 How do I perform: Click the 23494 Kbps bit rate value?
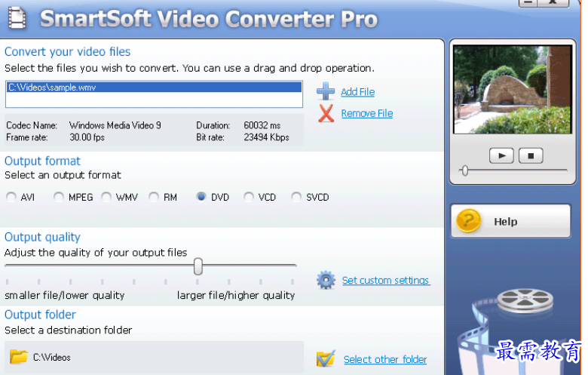[x=267, y=137]
